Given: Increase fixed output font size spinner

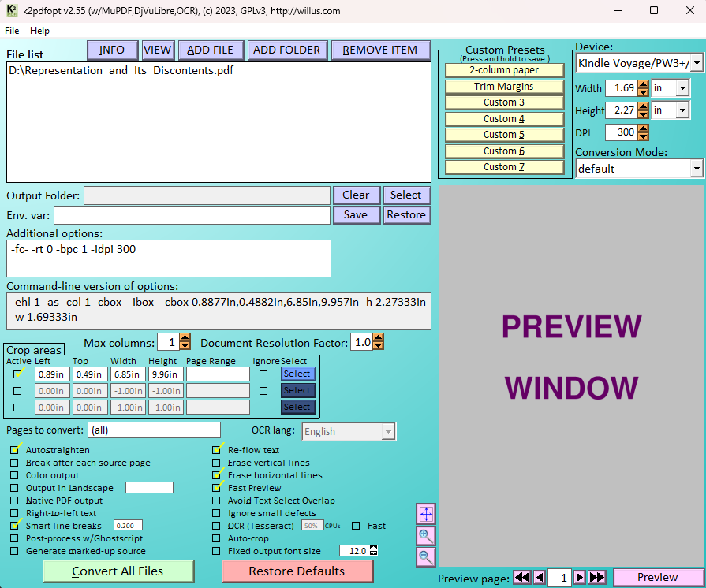Looking at the screenshot, I should click(x=373, y=548).
